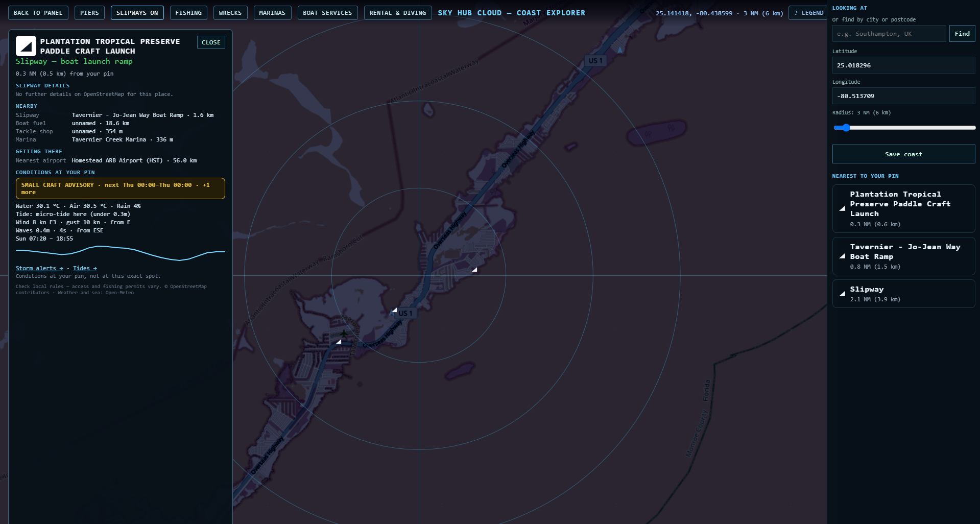
Task: Open the Legend
Action: [808, 13]
